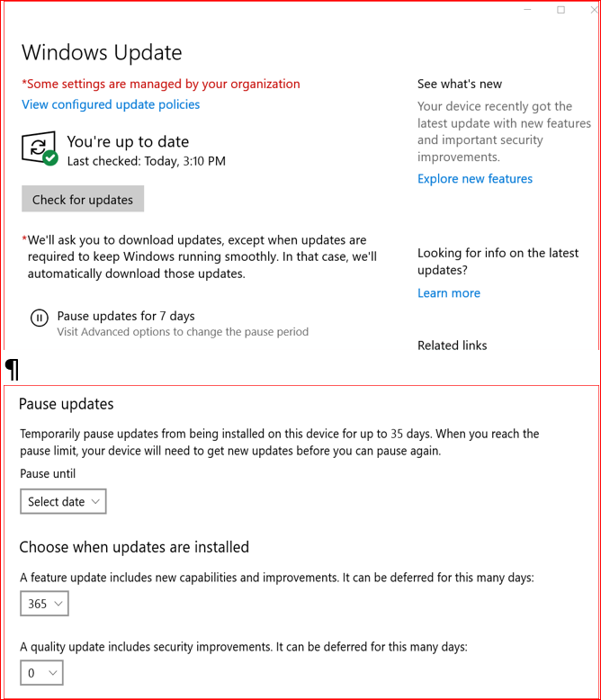Click the You're up to date status text
Viewport: 601px width, 700px height.
tap(128, 141)
